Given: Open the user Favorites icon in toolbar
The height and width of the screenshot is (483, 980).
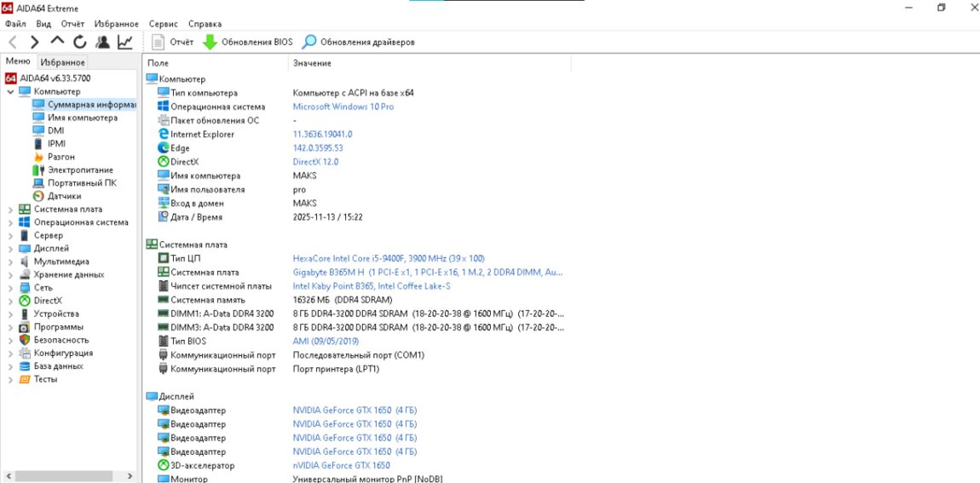Looking at the screenshot, I should coord(102,42).
